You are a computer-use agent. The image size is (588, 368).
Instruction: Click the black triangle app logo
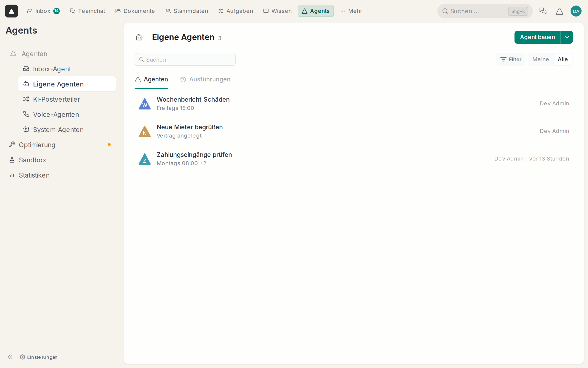(x=11, y=11)
